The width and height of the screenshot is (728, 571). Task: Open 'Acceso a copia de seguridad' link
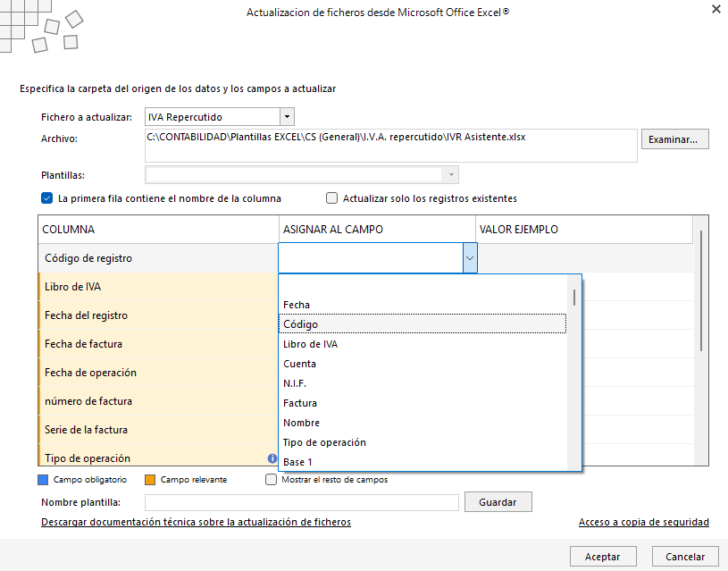[643, 522]
